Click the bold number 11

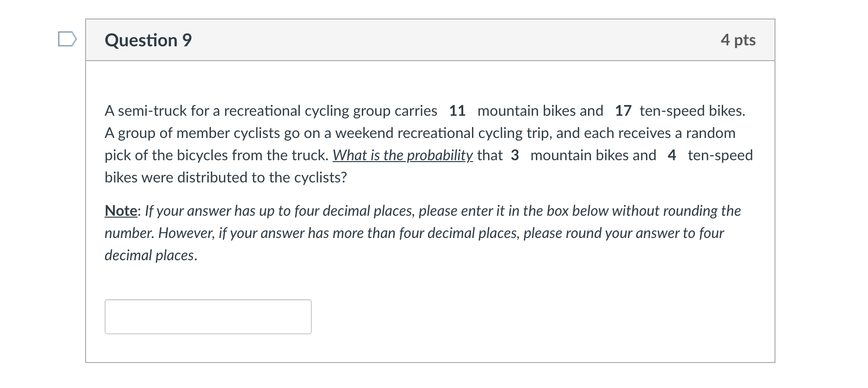[457, 111]
